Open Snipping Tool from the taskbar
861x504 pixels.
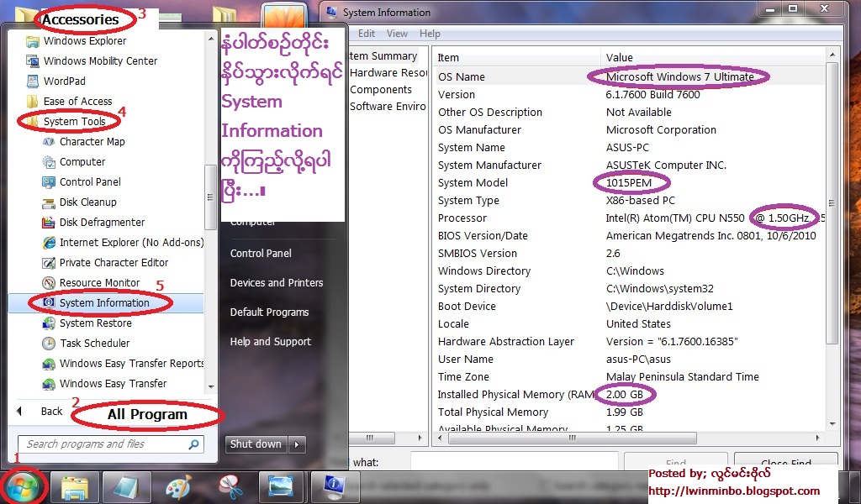[x=230, y=487]
